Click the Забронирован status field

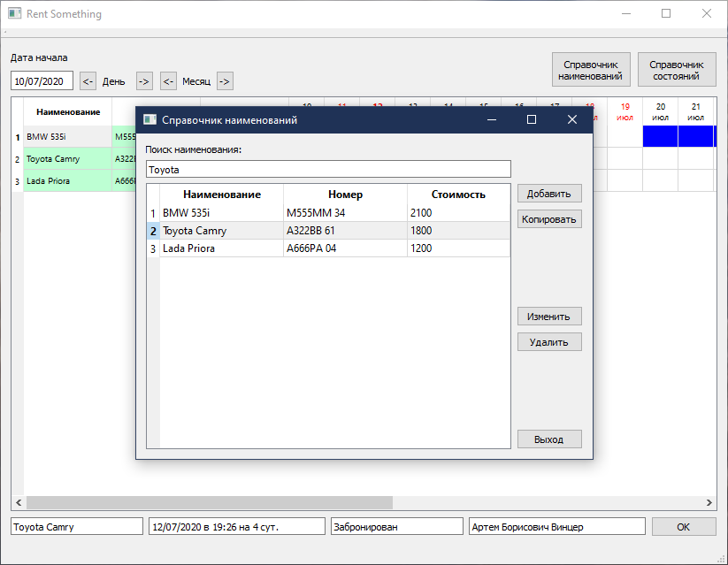(397, 527)
